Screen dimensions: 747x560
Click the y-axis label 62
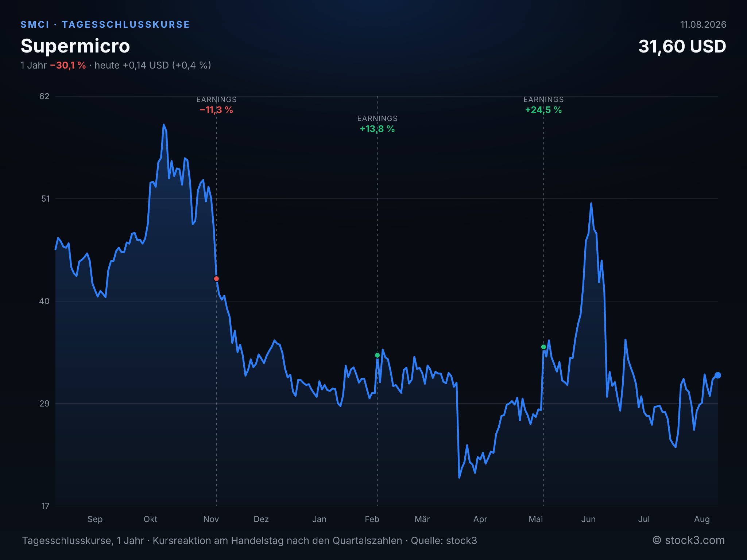pyautogui.click(x=44, y=96)
